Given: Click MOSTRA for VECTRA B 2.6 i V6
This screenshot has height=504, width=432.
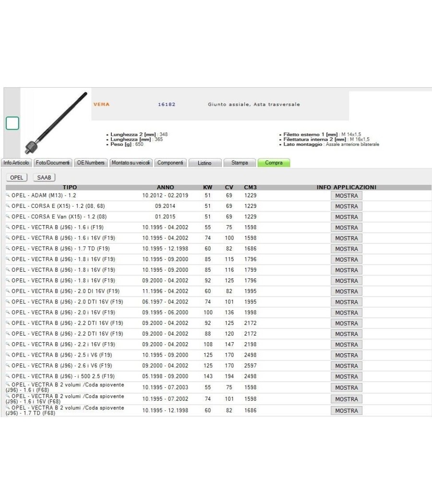Looking at the screenshot, I should click(x=347, y=365).
